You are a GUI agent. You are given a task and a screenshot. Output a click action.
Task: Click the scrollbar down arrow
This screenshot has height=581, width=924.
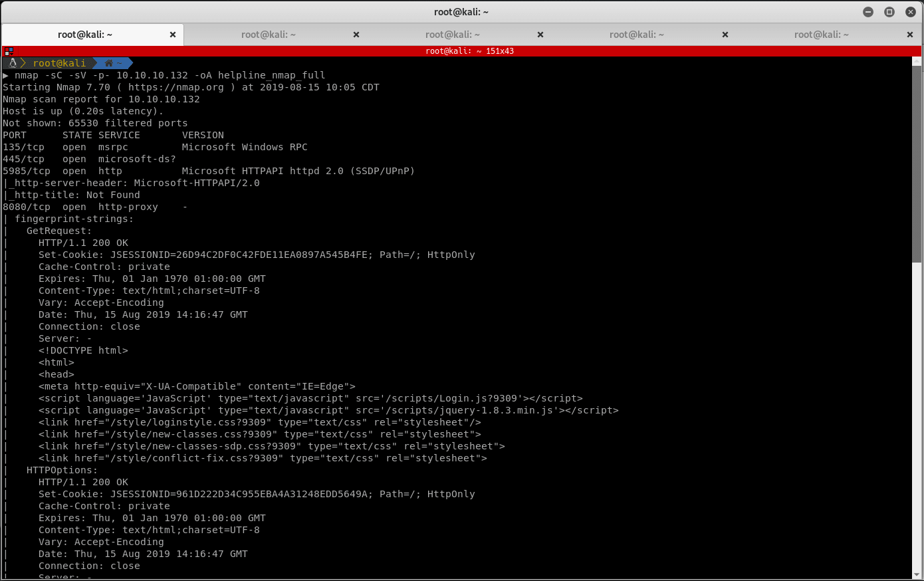coord(917,574)
